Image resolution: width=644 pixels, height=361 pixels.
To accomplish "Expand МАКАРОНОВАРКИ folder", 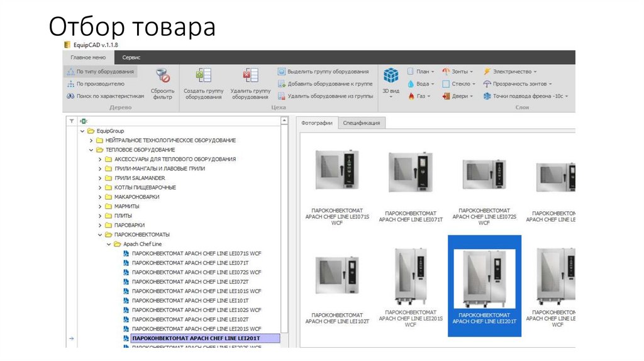I will click(100, 197).
